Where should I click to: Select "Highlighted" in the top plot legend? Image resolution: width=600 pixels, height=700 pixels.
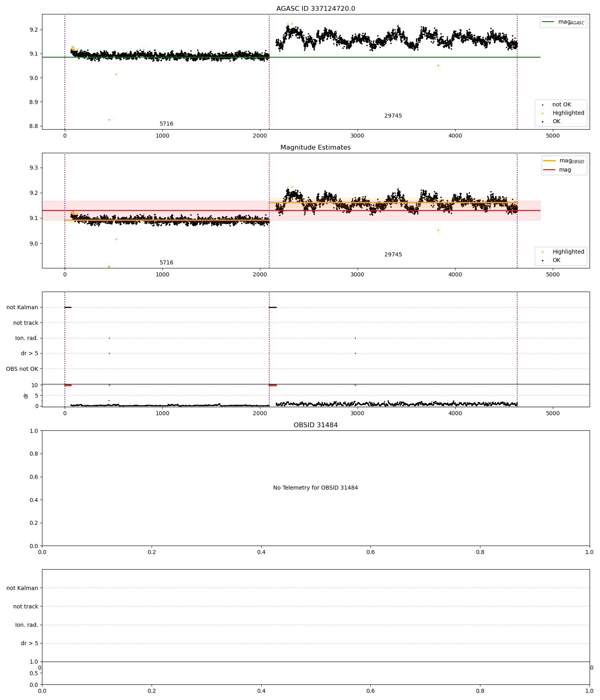click(x=568, y=113)
